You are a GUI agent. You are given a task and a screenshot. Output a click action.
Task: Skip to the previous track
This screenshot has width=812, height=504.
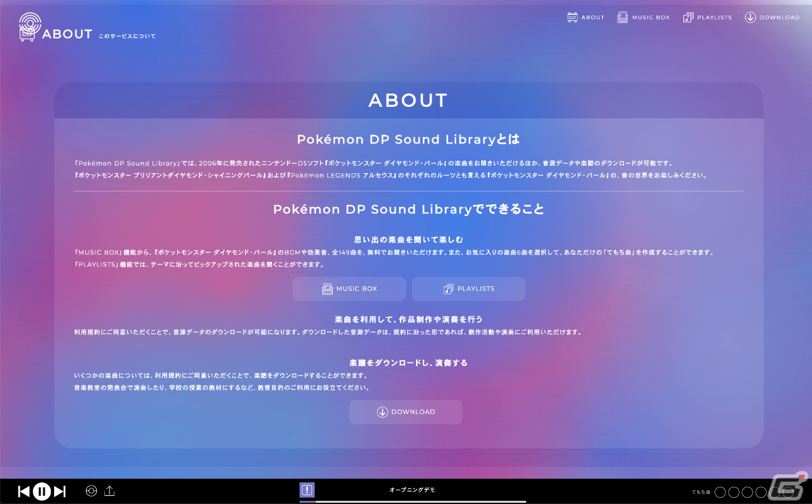[x=24, y=492]
